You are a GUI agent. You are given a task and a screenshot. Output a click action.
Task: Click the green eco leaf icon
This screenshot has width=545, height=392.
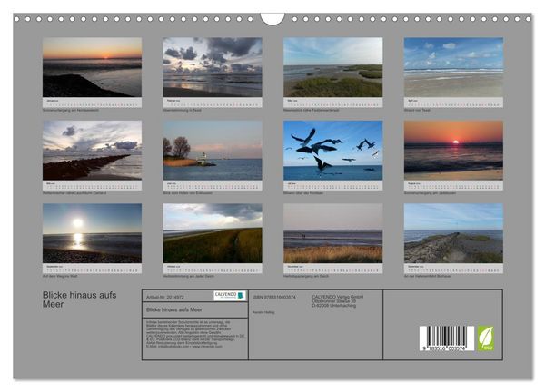point(486,338)
